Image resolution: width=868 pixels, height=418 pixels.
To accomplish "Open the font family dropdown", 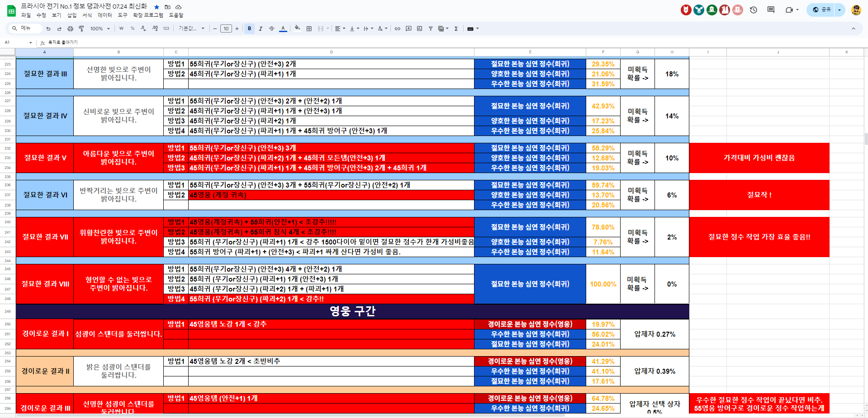I will pyautogui.click(x=191, y=28).
